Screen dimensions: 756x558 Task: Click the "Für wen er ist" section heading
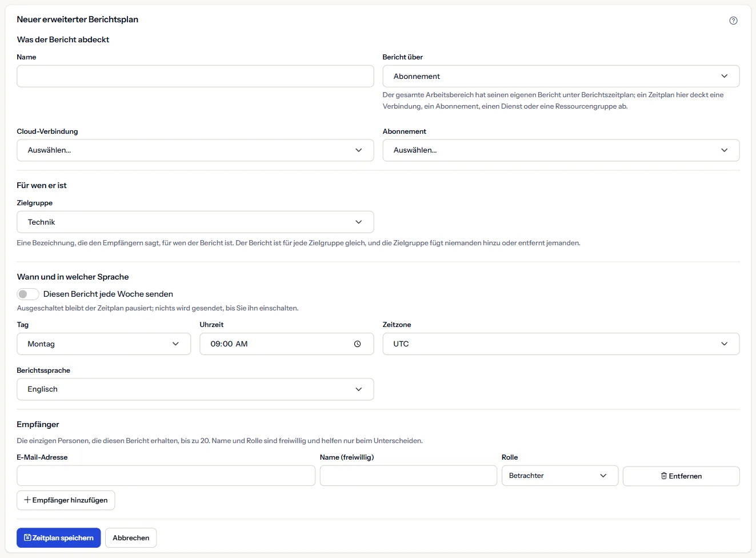[x=42, y=185]
